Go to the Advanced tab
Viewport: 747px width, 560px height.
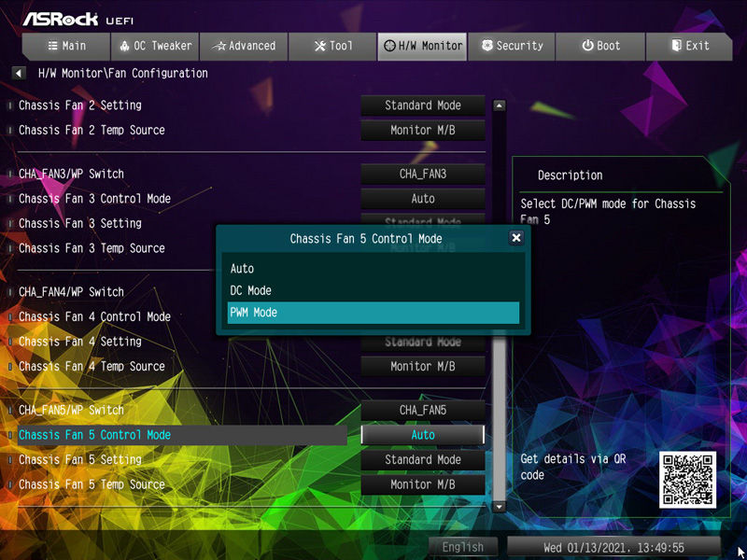244,46
